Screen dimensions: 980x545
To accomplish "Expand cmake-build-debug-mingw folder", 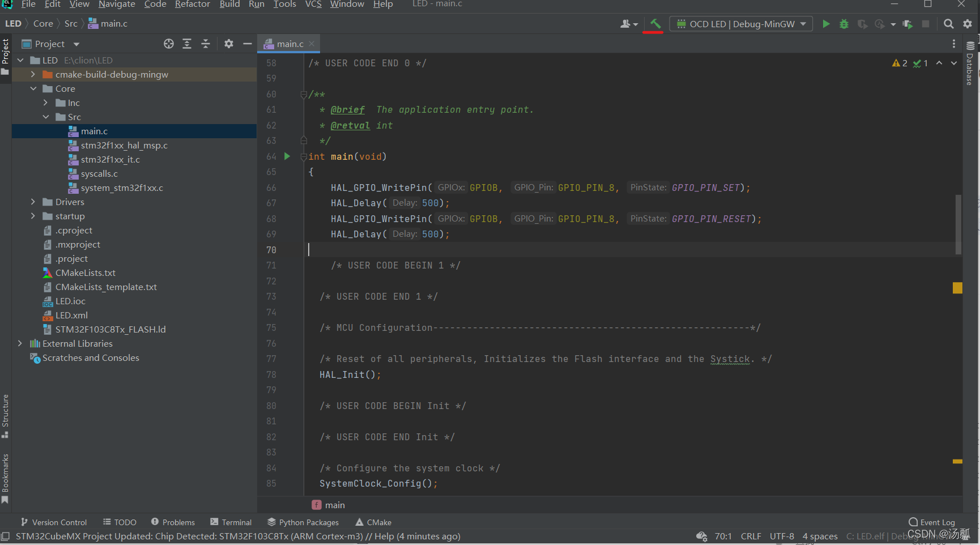I will [33, 74].
